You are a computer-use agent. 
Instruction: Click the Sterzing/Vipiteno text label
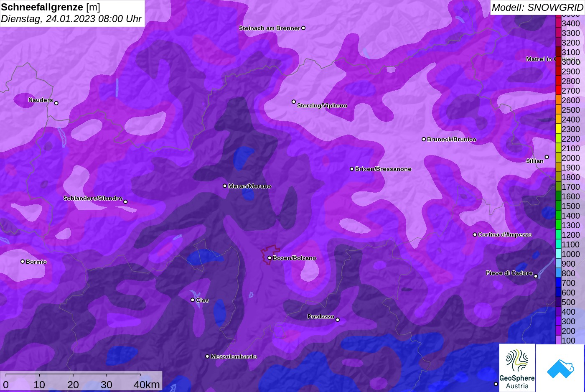click(322, 105)
